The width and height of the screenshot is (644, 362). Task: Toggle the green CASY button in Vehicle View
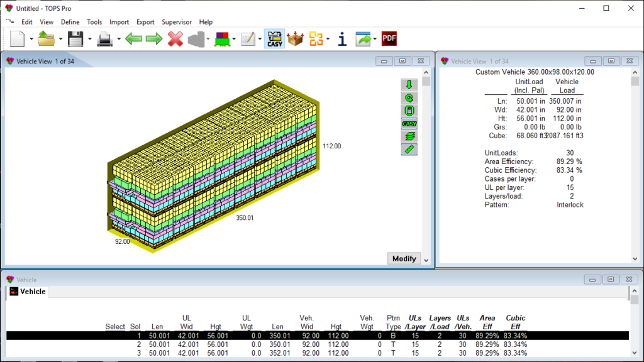pos(409,124)
